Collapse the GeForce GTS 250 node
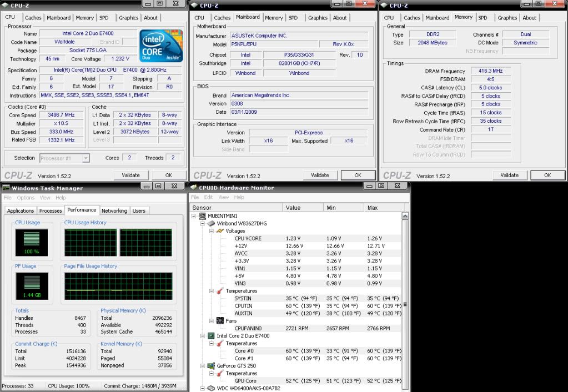The width and height of the screenshot is (568, 392). 203,366
